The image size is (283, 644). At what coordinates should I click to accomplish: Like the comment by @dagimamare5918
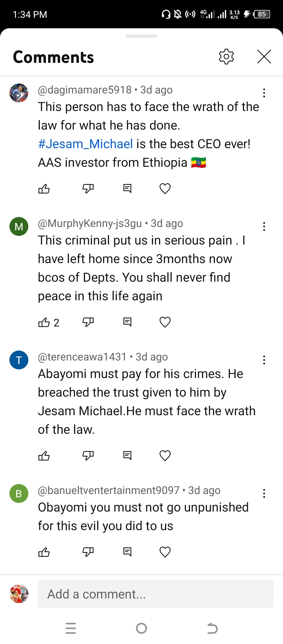(x=44, y=188)
